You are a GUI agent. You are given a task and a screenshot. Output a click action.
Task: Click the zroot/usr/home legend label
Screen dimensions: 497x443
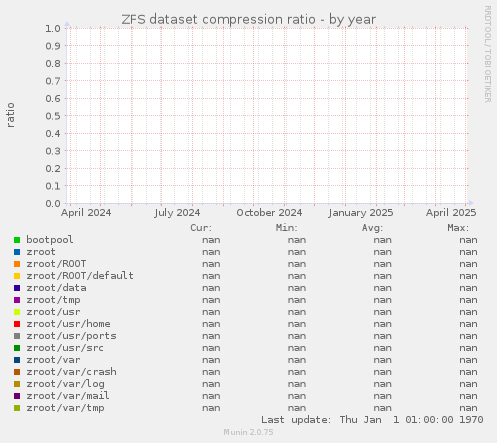(68, 324)
